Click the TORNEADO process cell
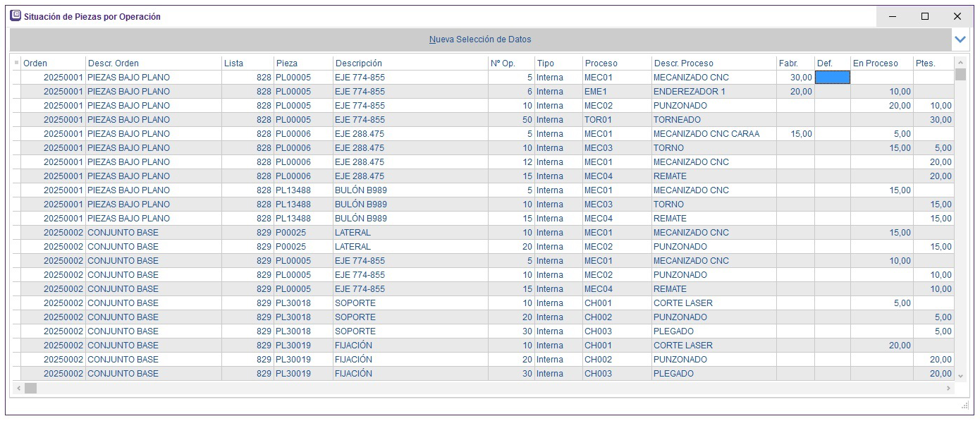 click(713, 120)
